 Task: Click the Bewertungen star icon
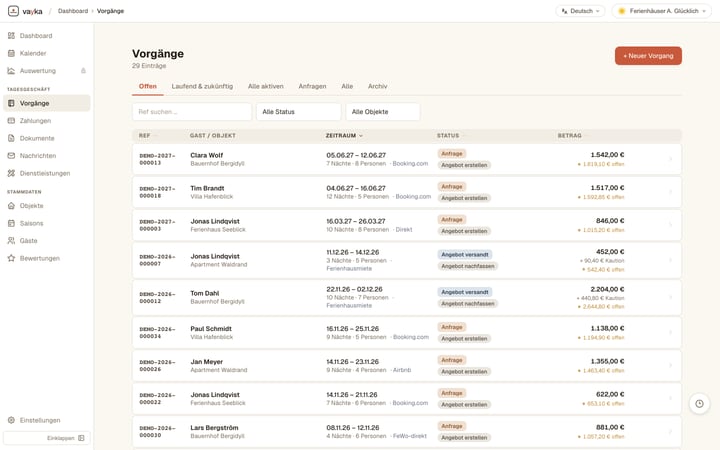[x=11, y=258]
